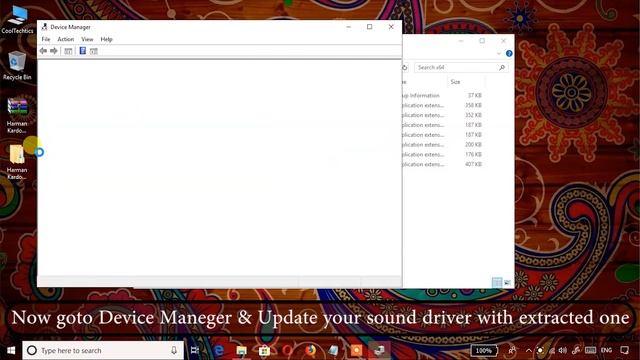
Task: Click the 100% battery indicator in the tray
Action: (484, 350)
